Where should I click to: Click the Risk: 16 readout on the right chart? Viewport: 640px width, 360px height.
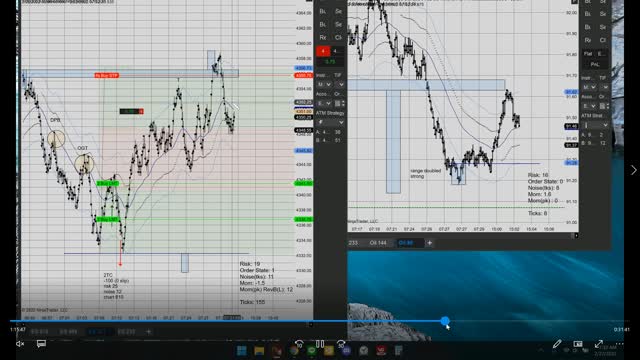[538, 175]
